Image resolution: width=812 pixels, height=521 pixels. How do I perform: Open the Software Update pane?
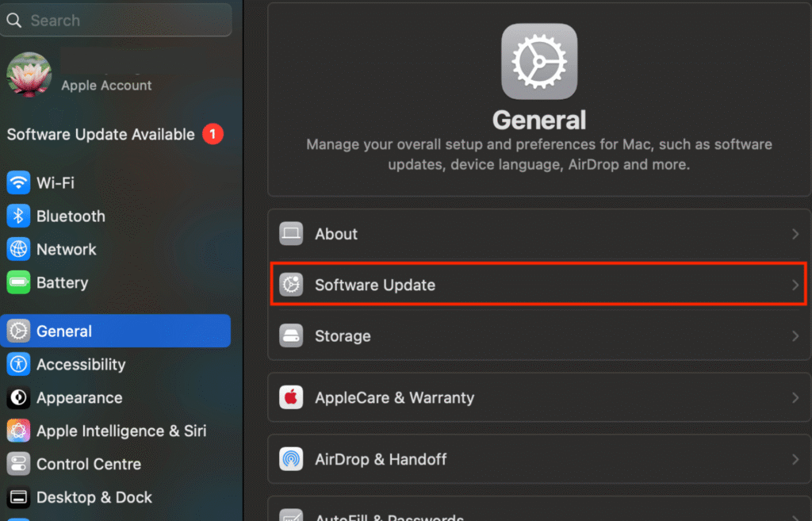[x=539, y=285]
